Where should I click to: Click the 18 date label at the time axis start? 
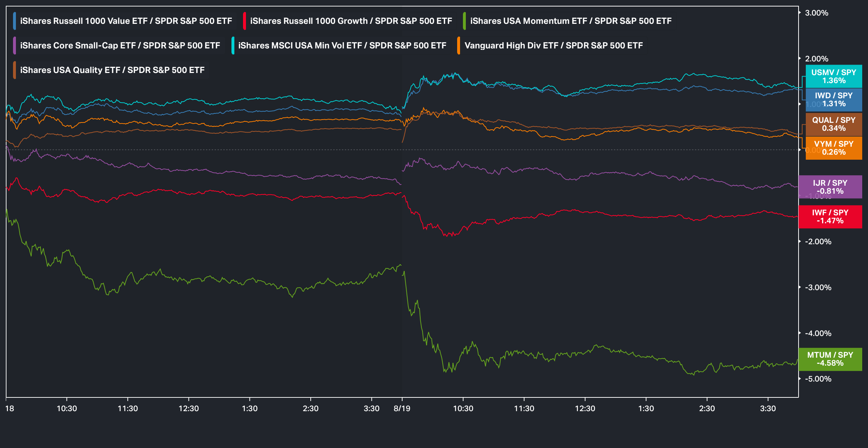click(x=10, y=409)
